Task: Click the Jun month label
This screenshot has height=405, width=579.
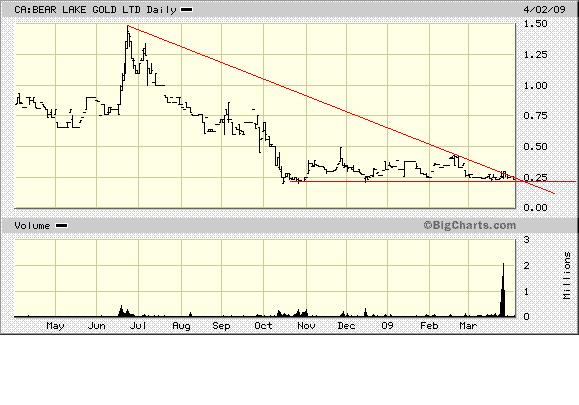Action: tap(96, 326)
